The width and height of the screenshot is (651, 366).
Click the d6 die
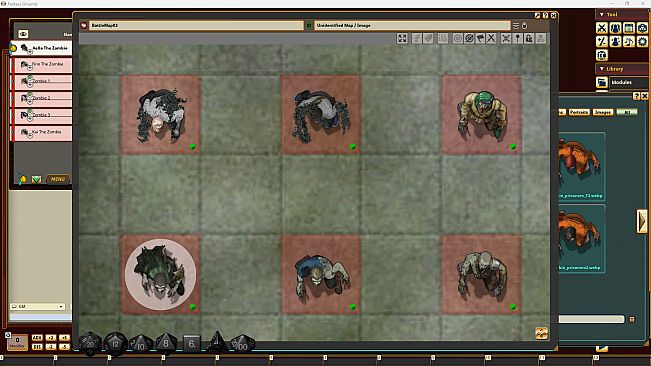coord(192,344)
